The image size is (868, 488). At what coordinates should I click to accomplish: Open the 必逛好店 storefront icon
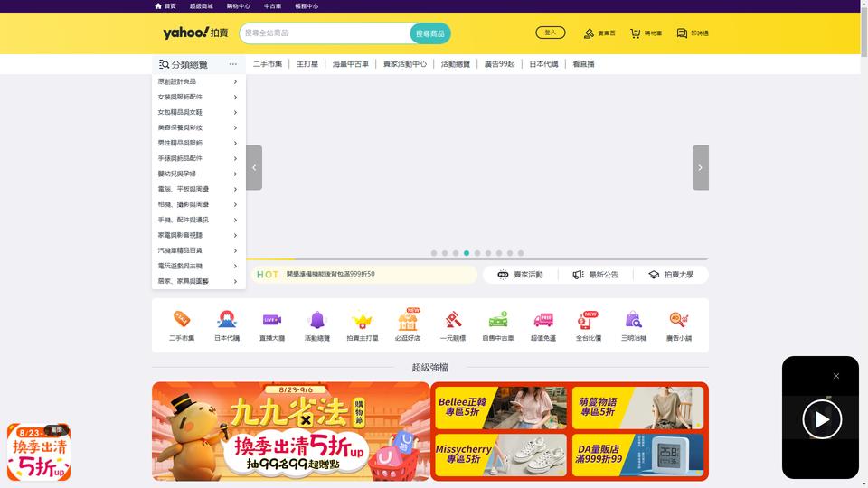coord(408,319)
